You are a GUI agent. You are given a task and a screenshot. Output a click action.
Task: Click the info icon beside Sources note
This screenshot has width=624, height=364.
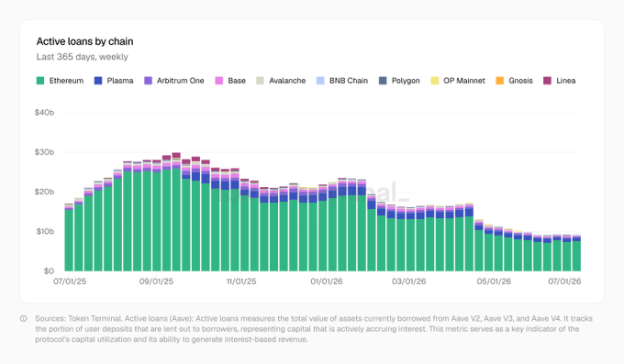pyautogui.click(x=24, y=319)
